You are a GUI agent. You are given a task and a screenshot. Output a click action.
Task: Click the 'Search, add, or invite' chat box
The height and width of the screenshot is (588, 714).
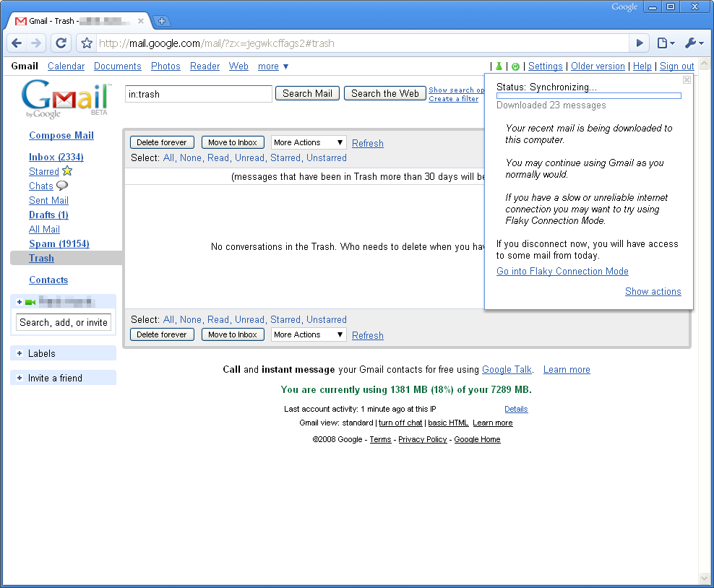click(64, 322)
